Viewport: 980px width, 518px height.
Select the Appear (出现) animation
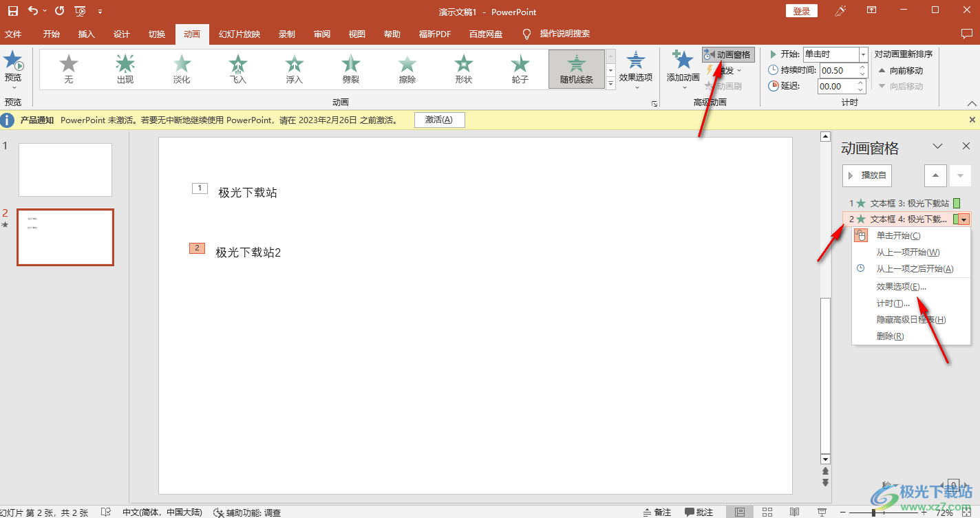125,69
